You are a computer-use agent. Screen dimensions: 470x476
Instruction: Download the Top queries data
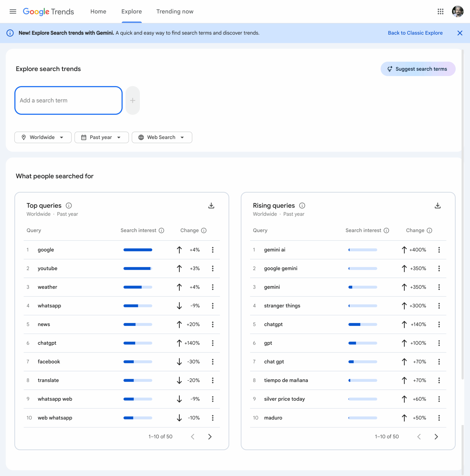211,205
